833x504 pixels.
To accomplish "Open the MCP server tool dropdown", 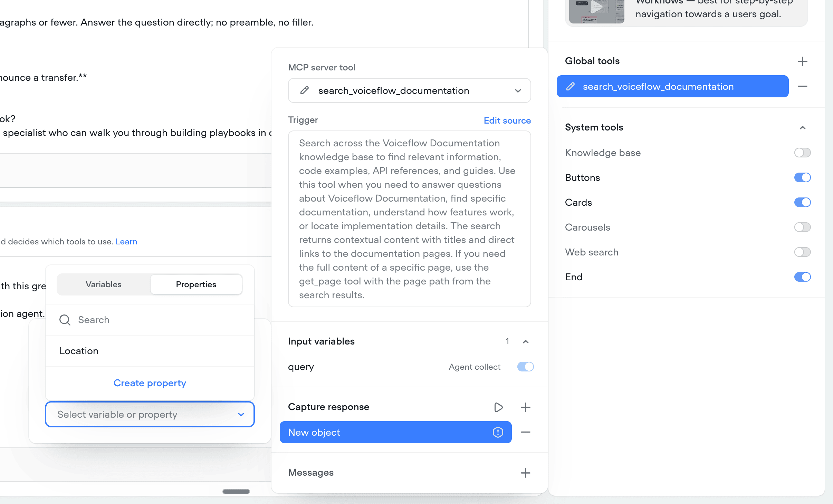I will 409,90.
